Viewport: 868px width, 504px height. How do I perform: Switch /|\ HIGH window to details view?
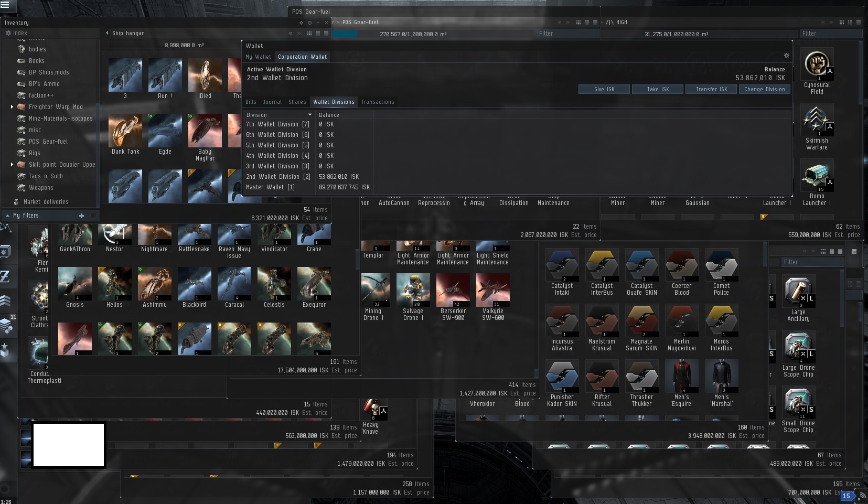pyautogui.click(x=850, y=23)
